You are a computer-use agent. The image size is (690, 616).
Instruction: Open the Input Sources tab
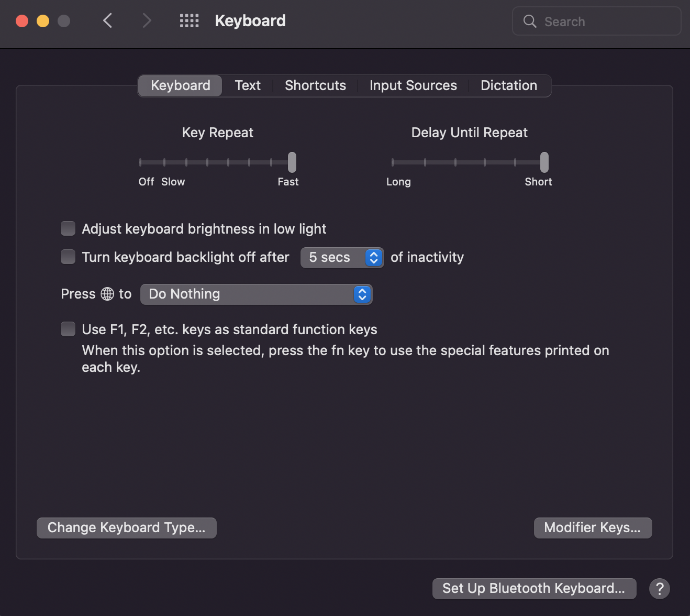point(413,85)
